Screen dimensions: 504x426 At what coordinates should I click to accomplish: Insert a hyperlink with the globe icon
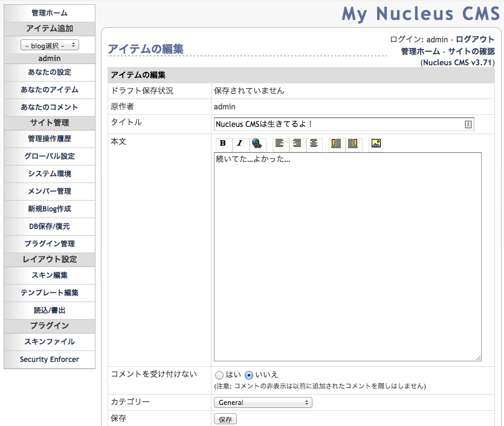[x=257, y=144]
